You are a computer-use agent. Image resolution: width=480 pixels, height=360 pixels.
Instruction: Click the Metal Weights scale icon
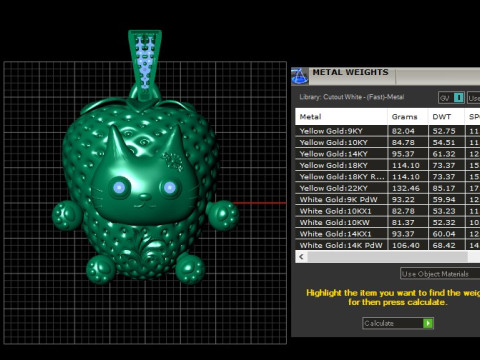(x=300, y=76)
